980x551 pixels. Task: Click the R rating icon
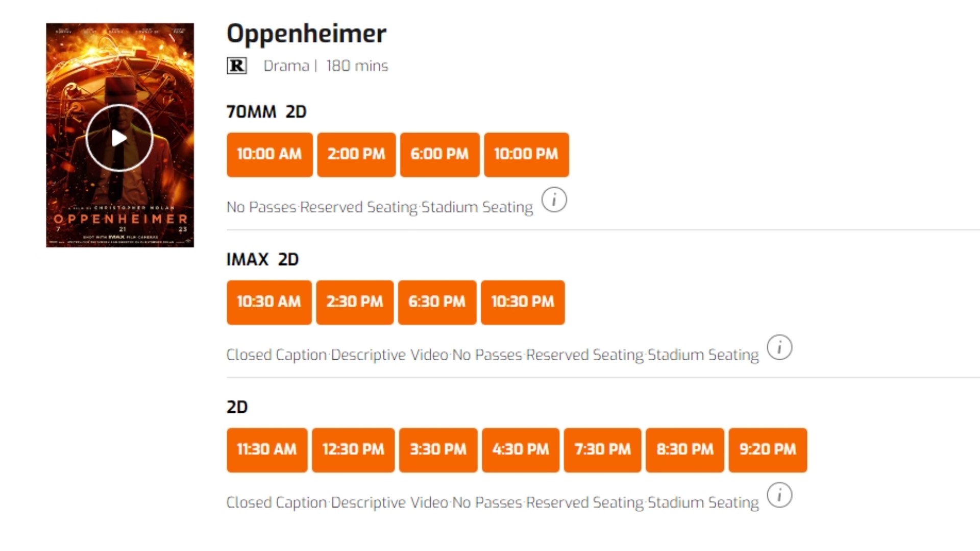tap(237, 65)
